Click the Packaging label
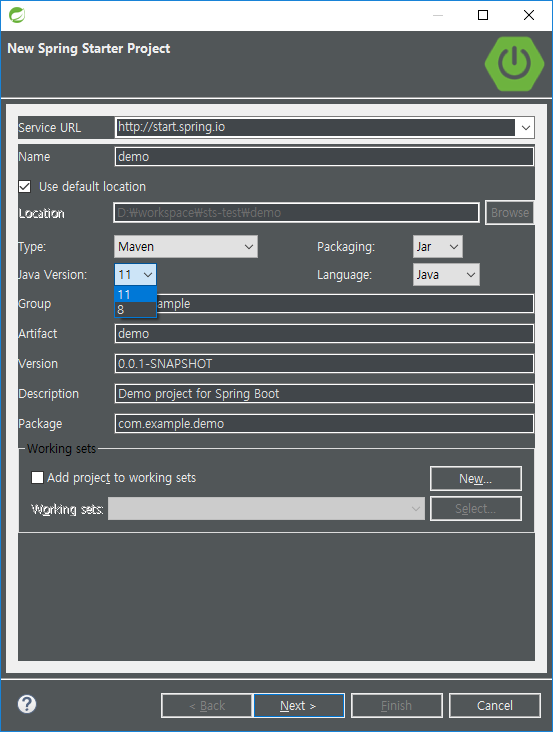 pos(346,246)
